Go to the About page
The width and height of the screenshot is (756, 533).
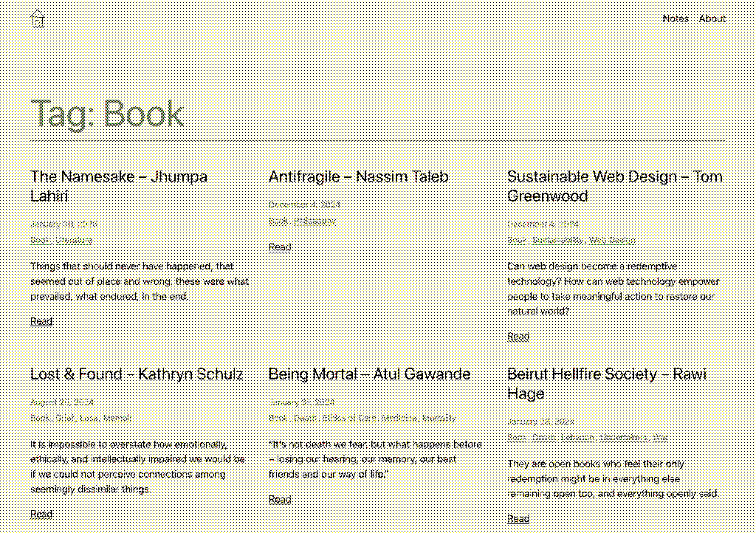point(712,19)
